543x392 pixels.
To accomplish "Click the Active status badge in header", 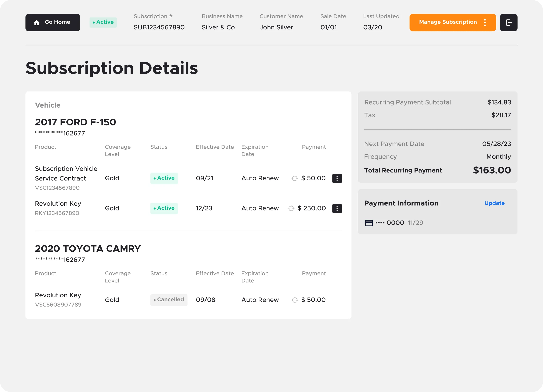I will click(103, 22).
